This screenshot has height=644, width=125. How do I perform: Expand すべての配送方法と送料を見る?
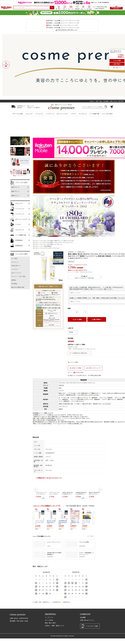[x=80, y=353]
